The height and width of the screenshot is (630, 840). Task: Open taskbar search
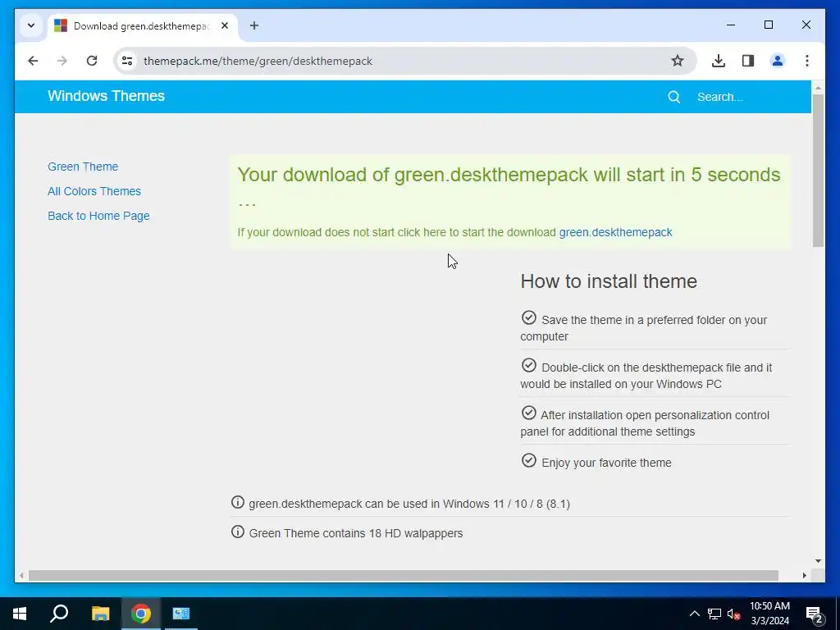coord(59,614)
